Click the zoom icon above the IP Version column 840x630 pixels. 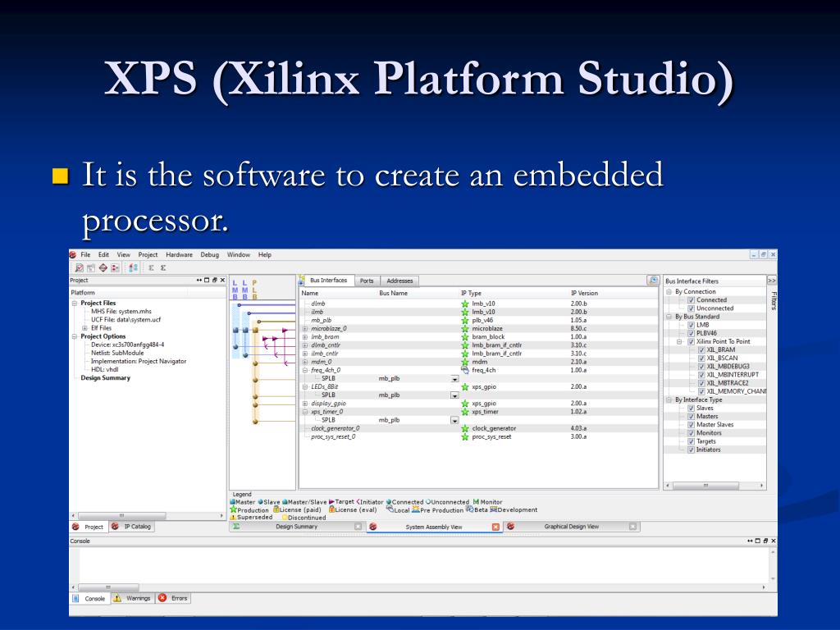[653, 281]
